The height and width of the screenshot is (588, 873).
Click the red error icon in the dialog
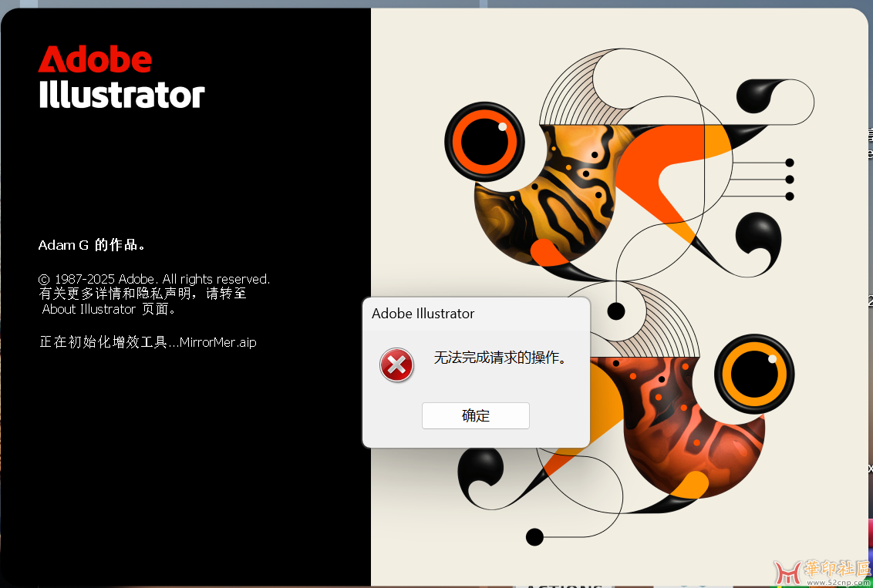coord(396,365)
